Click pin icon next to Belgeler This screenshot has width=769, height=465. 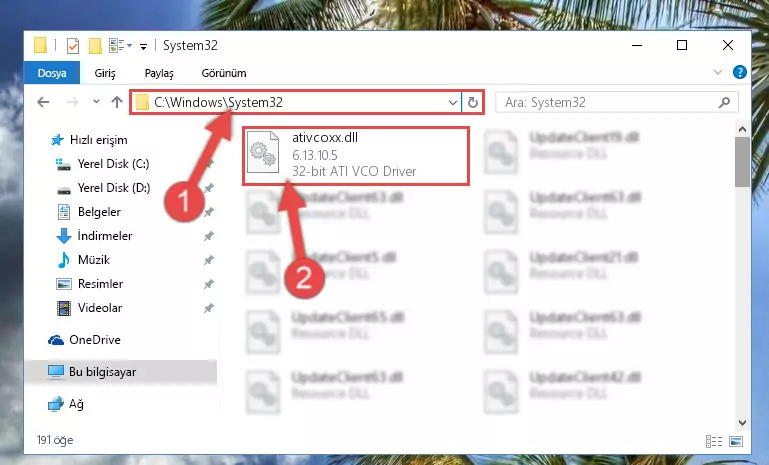(208, 212)
